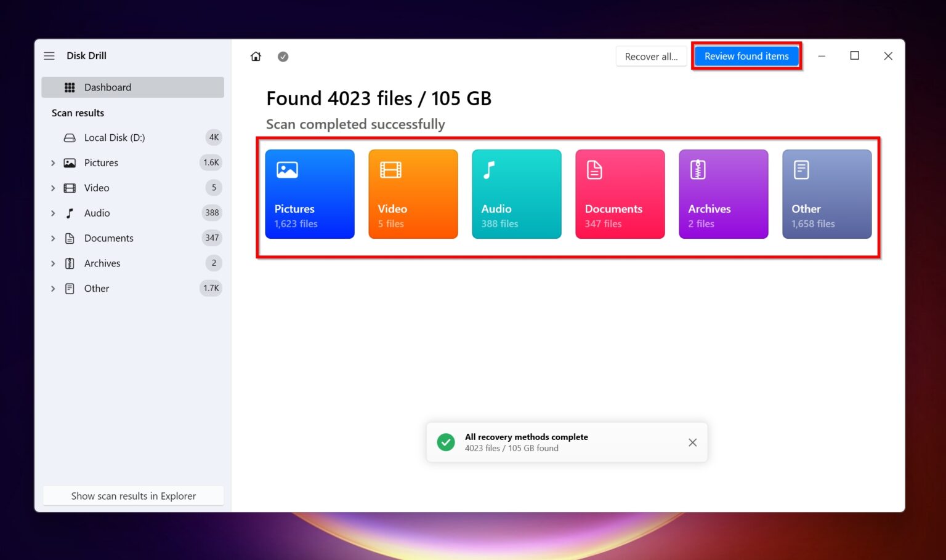Click the Recover all button
This screenshot has height=560, width=946.
click(651, 56)
